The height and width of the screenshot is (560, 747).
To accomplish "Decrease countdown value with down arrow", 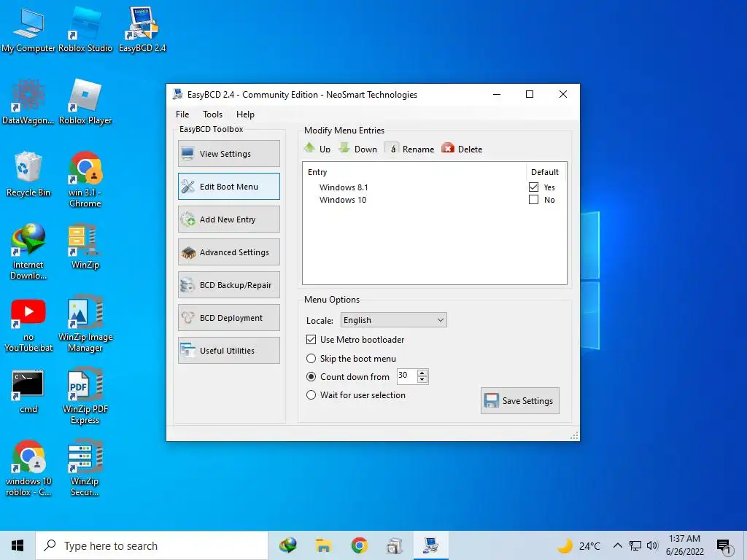I will [x=422, y=379].
